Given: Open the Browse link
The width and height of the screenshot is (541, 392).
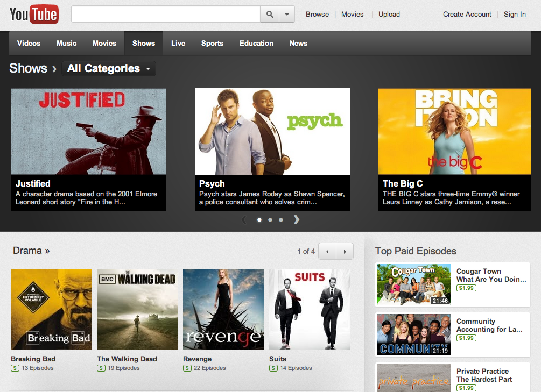Looking at the screenshot, I should [317, 14].
